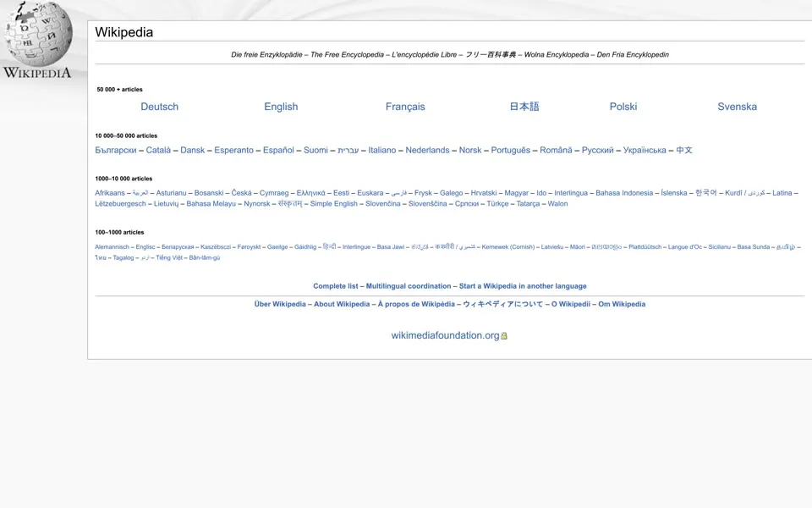Open the Български link
The width and height of the screenshot is (812, 508).
point(116,151)
